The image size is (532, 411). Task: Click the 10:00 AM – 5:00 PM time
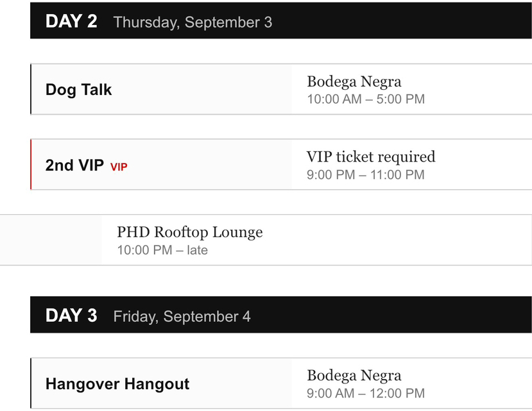[366, 99]
